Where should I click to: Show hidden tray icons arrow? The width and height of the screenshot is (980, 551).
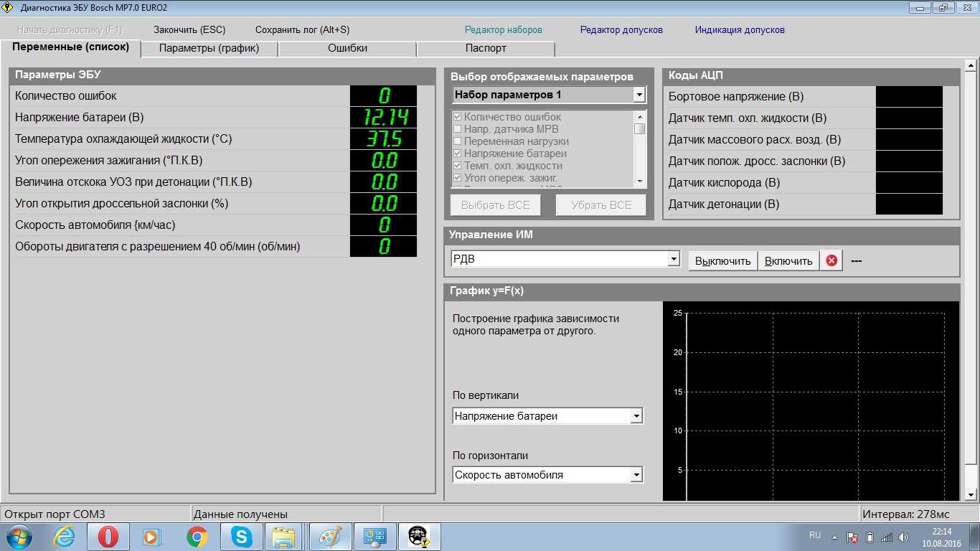tap(834, 537)
